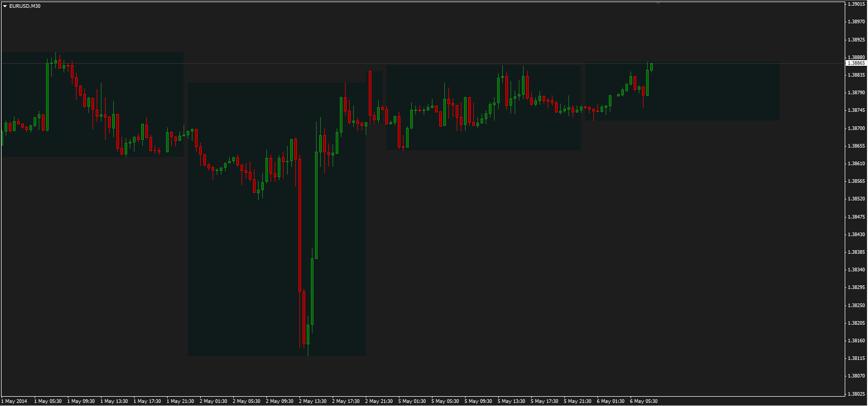Image resolution: width=868 pixels, height=406 pixels.
Task: Click the "2 May 09:30" time label
Action: pos(280,401)
